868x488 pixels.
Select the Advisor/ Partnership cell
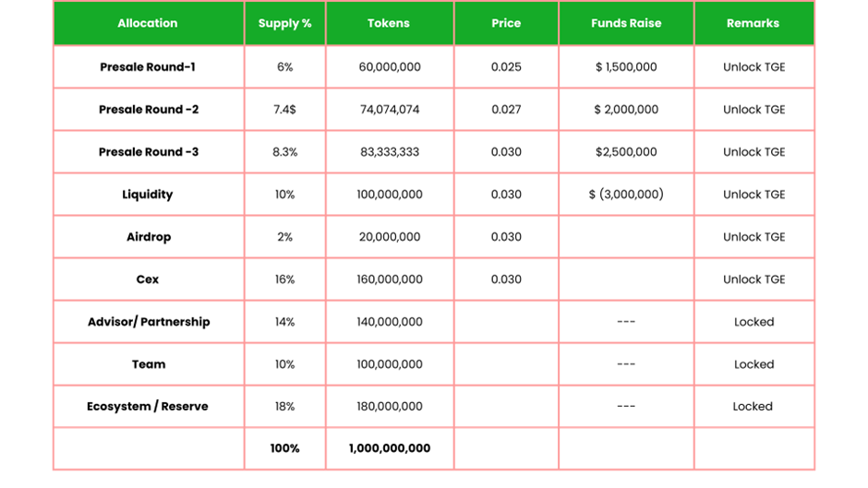click(x=149, y=322)
